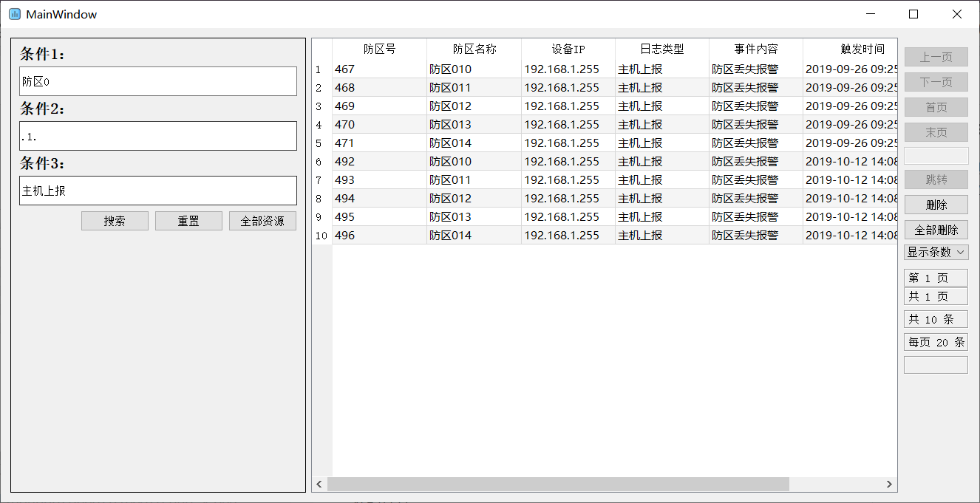Select the row with 防区号 492

click(517, 161)
